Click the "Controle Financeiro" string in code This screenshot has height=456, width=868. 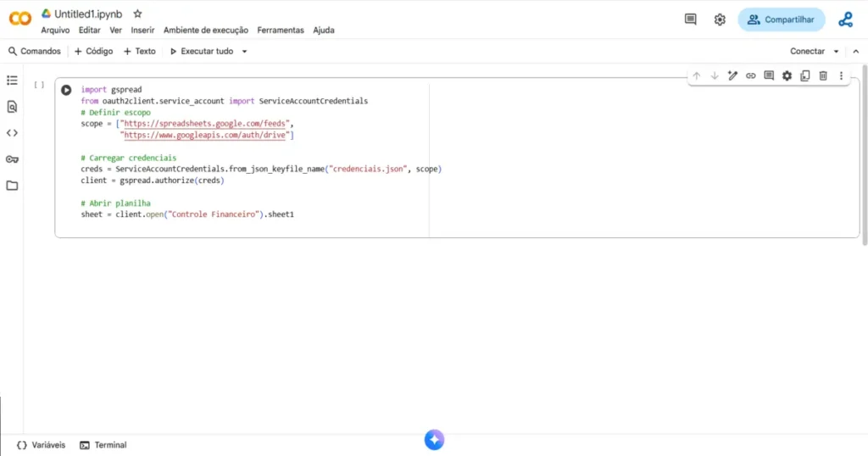213,214
